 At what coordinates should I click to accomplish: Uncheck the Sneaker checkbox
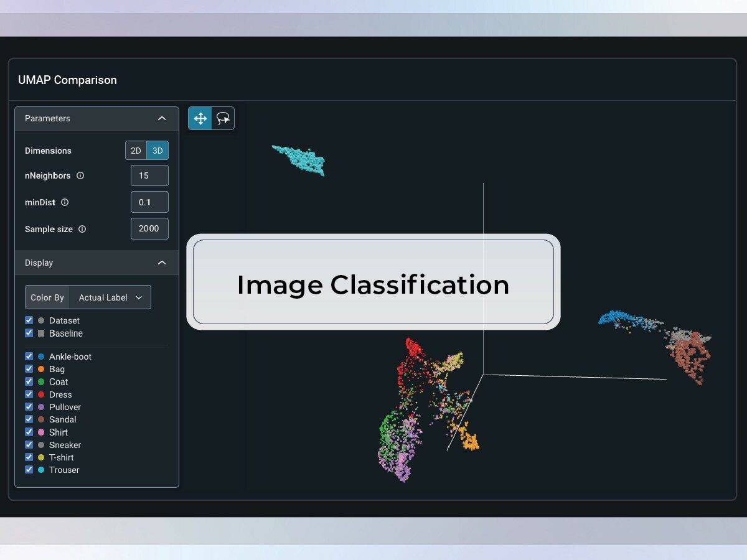(29, 445)
